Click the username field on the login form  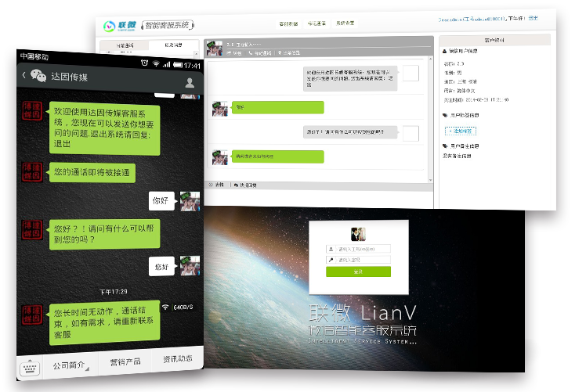click(x=362, y=250)
